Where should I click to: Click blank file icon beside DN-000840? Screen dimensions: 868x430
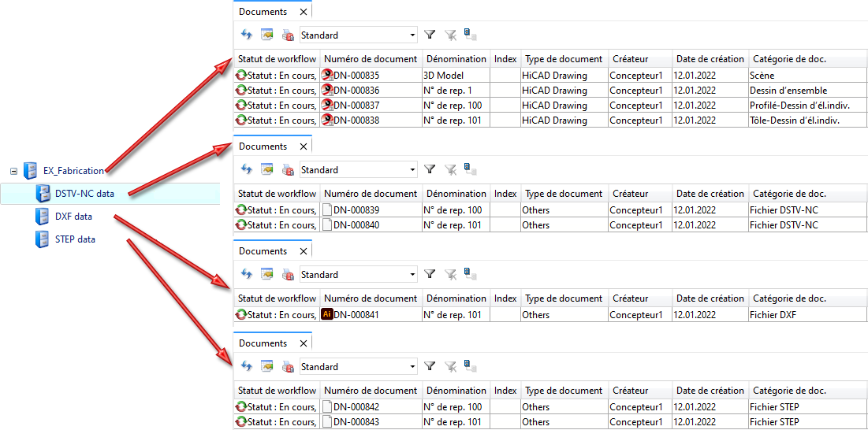pos(327,225)
